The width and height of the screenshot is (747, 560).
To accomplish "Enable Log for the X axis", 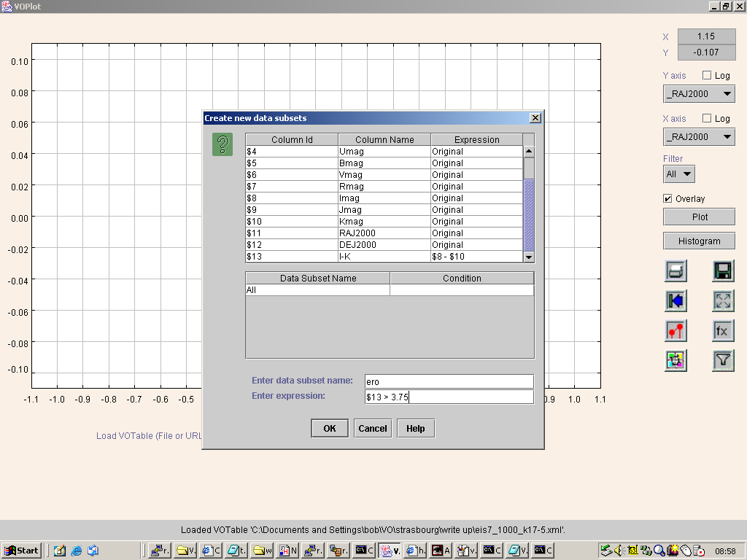I will pyautogui.click(x=707, y=119).
